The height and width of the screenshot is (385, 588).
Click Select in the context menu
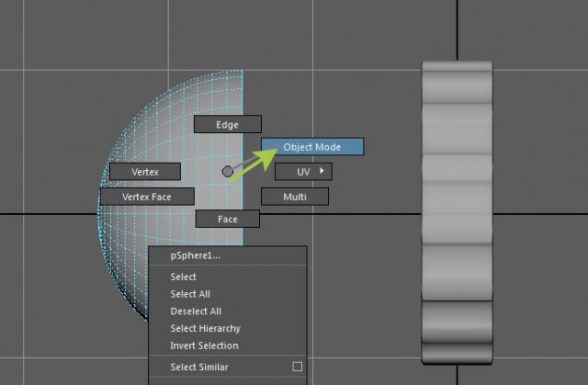[x=228, y=277]
